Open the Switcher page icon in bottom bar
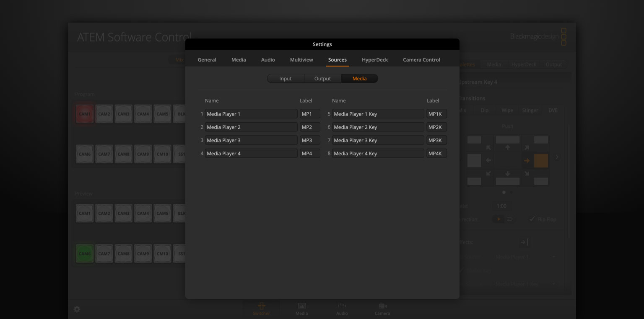644x319 pixels. [x=261, y=309]
